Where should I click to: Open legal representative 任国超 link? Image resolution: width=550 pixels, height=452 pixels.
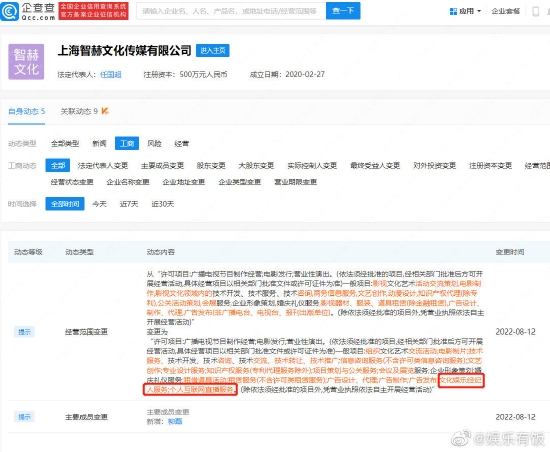[111, 74]
